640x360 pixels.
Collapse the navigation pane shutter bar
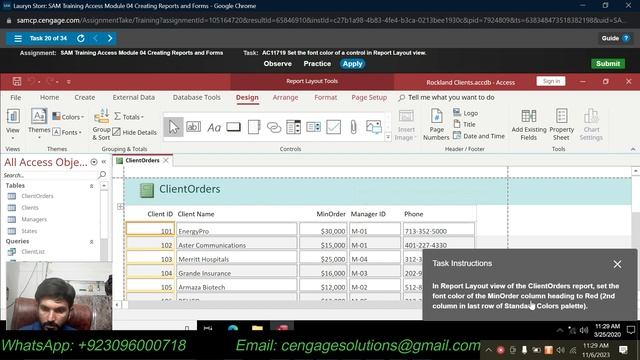(x=104, y=162)
